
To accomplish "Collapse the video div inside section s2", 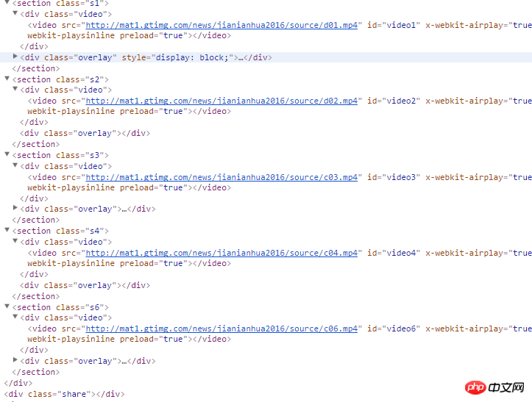I will [15, 89].
